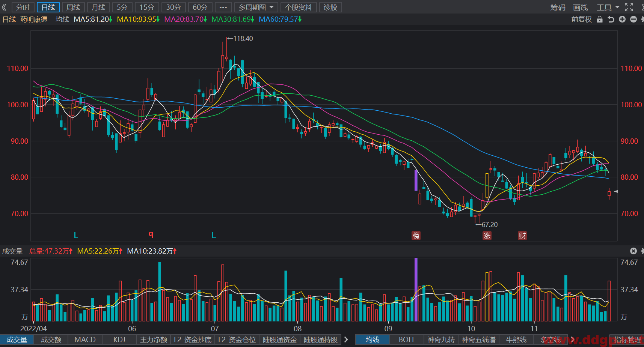
Task: Click the 榜 event marker on the chart
Action: [416, 236]
